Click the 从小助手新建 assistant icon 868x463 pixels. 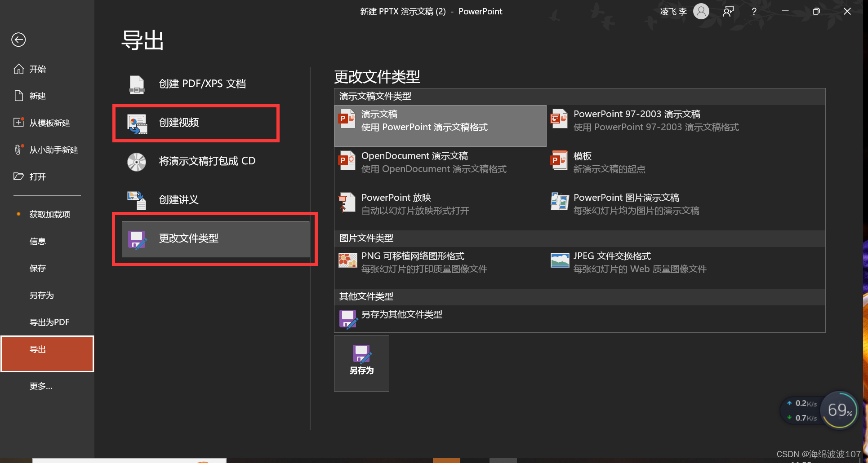(x=18, y=150)
